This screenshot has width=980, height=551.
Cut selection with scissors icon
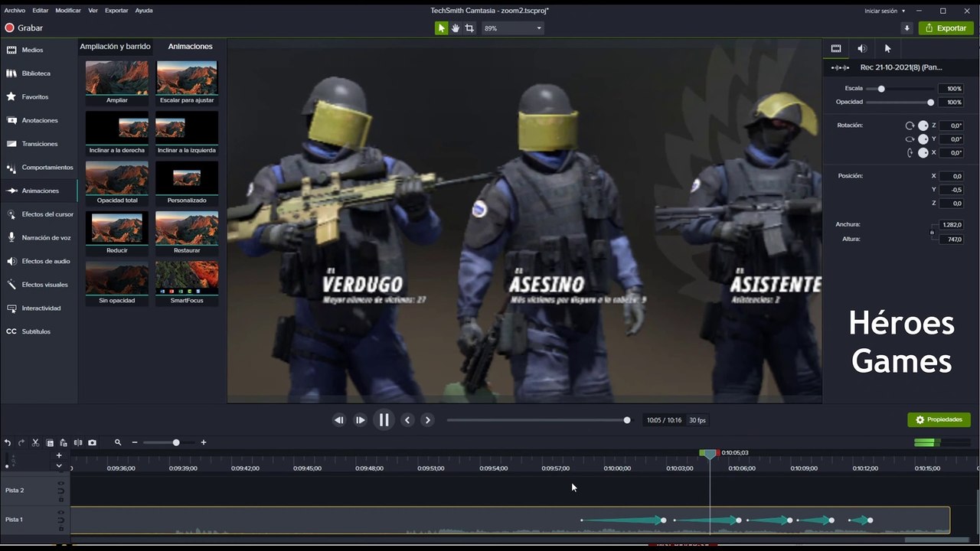[x=35, y=442]
